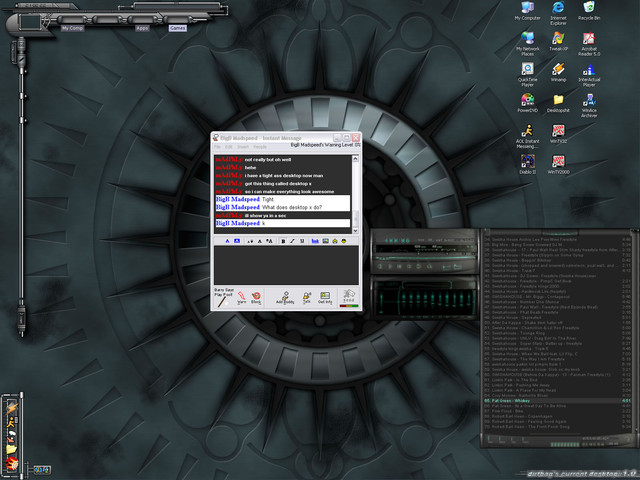Click in the message typing area
This screenshot has height=480, width=640.
tap(284, 265)
